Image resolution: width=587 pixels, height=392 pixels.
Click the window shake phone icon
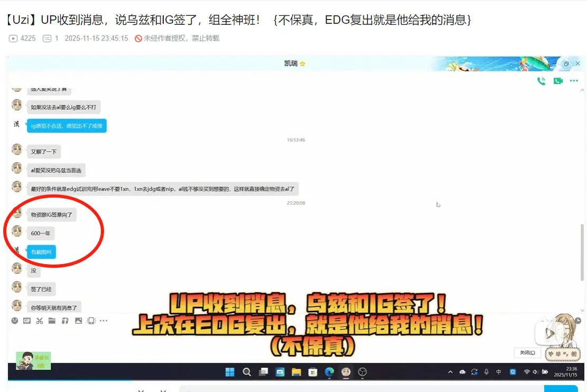click(91, 321)
